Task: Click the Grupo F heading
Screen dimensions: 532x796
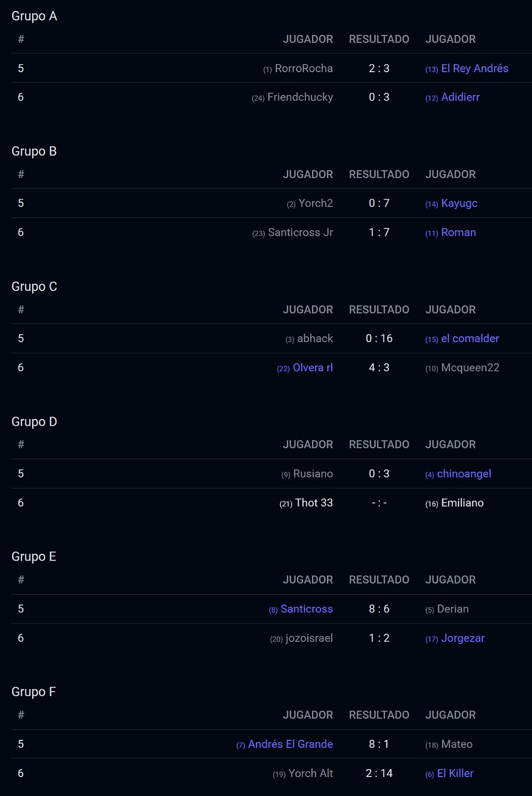Action: coord(34,692)
